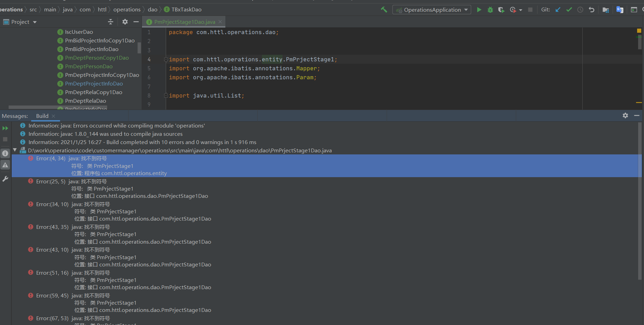Select PmDeptRelaCopy1Dao in the tree

click(x=93, y=92)
